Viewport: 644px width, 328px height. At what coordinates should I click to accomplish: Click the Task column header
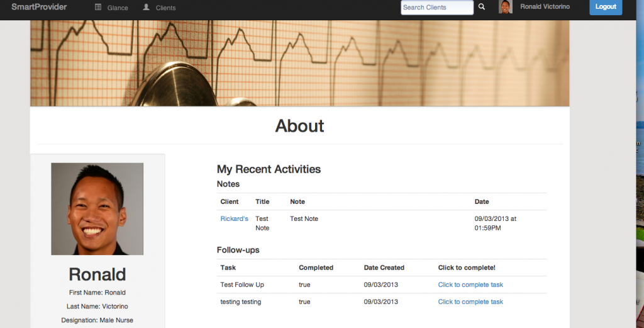[228, 268]
